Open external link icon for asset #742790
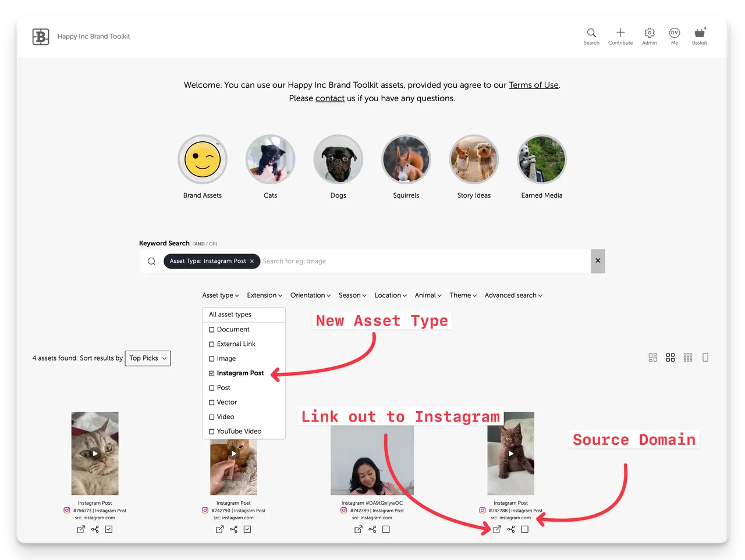This screenshot has width=745, height=560. tap(219, 529)
